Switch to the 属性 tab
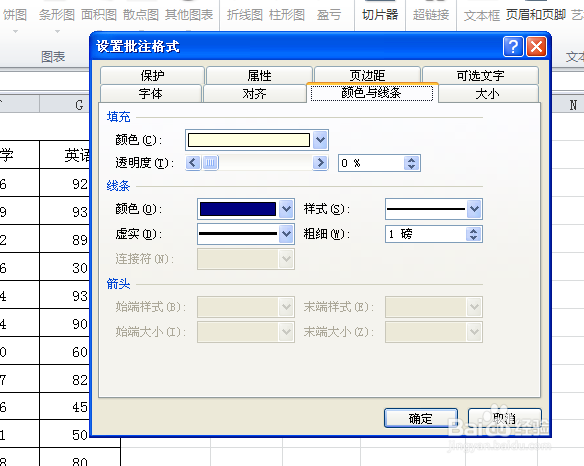This screenshot has height=466, width=584. pos(259,75)
